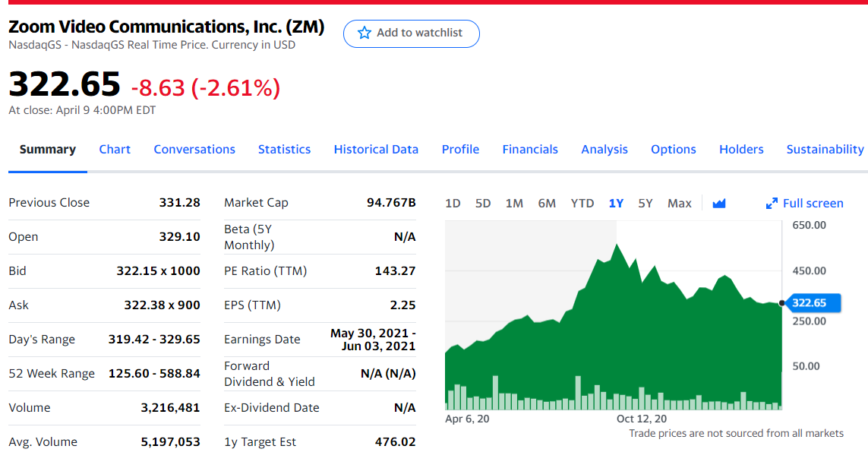Set the chart range to 1M
The height and width of the screenshot is (468, 868).
[514, 203]
